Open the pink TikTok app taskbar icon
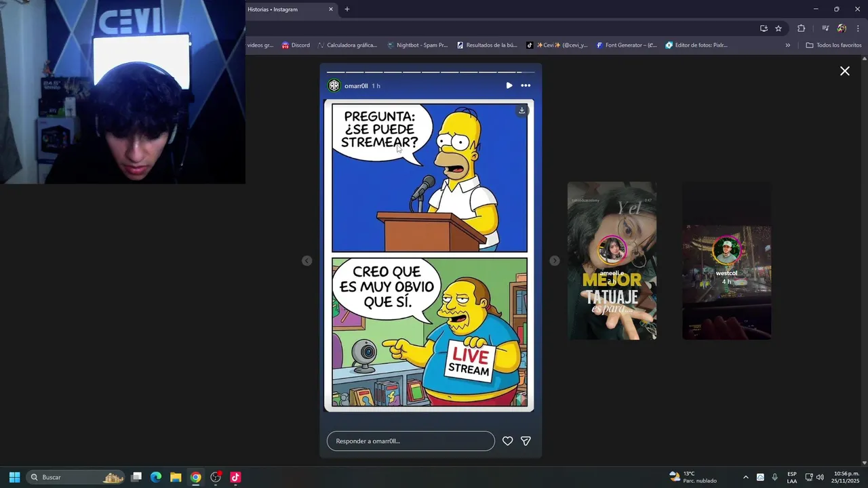The image size is (868, 488). 235,477
